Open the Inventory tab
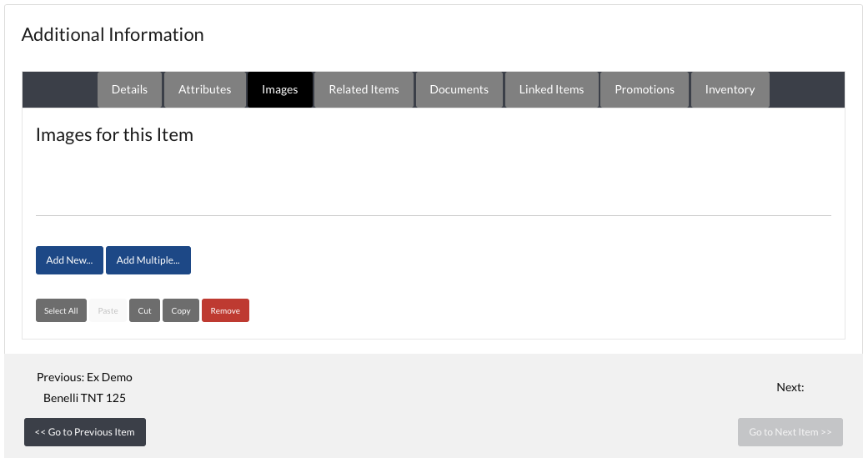Viewport: 868px width, 463px height. (730, 89)
